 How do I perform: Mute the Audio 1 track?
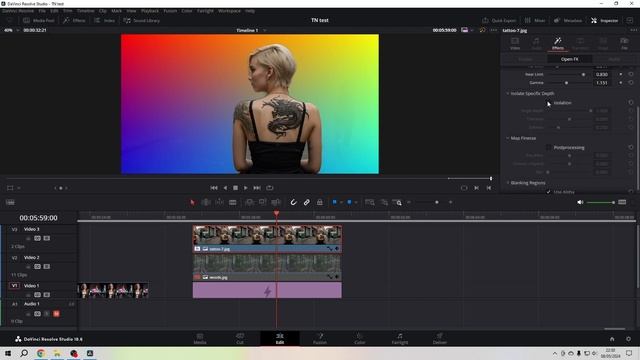click(56, 313)
